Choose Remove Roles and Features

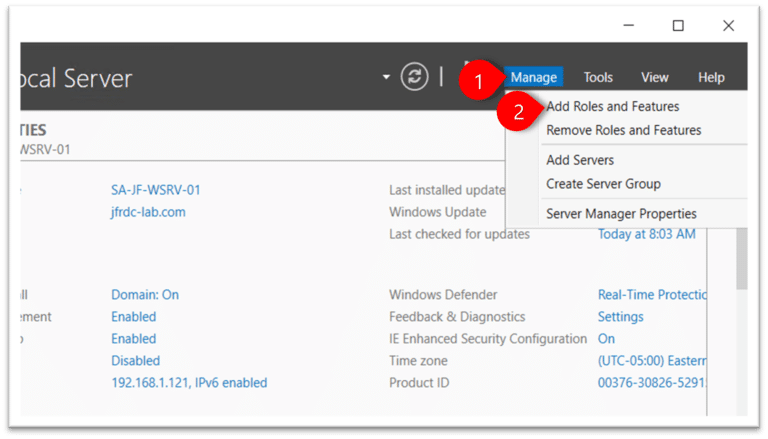(x=623, y=130)
